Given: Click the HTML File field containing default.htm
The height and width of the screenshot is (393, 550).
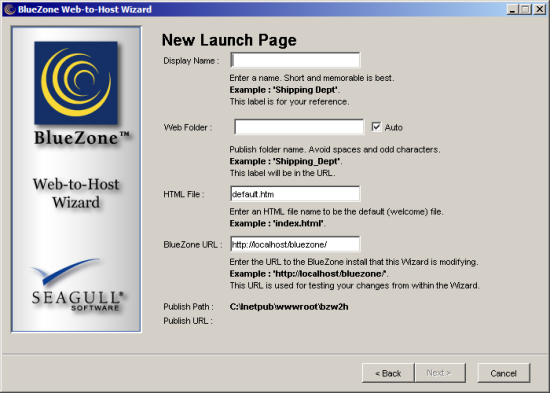Looking at the screenshot, I should pos(295,194).
